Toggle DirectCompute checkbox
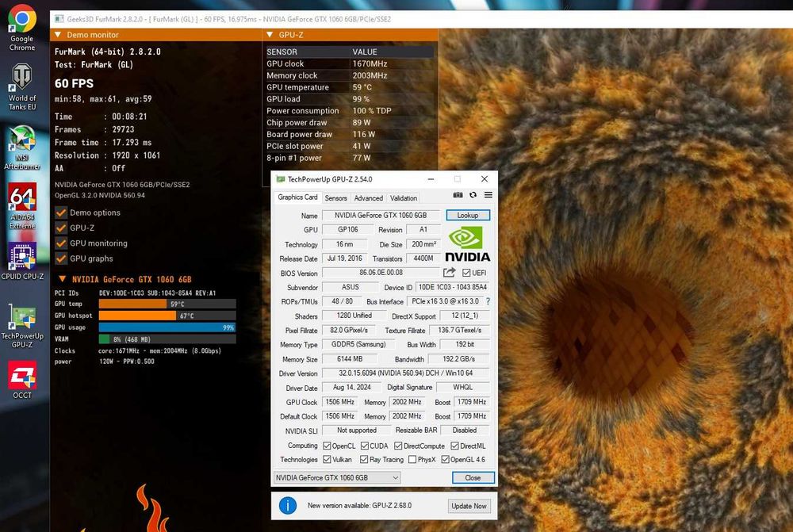 [398, 446]
